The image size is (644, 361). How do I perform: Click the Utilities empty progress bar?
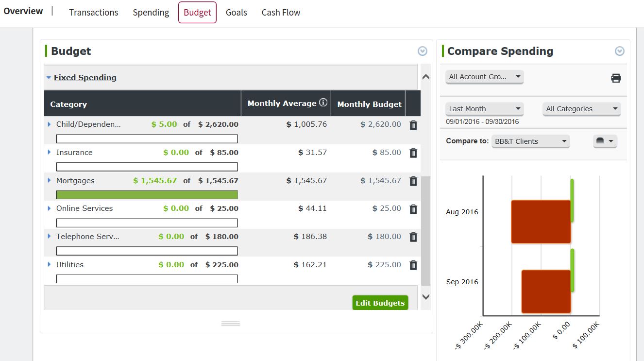click(x=147, y=279)
